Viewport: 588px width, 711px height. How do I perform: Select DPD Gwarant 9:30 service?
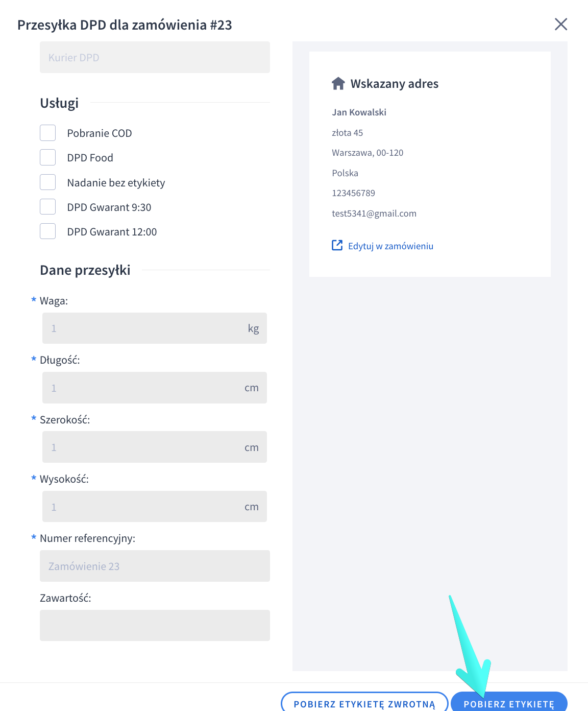tap(48, 207)
